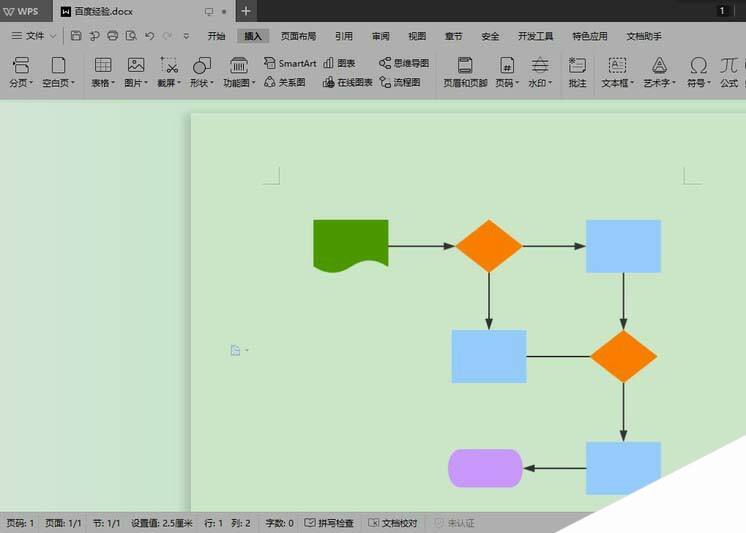Screen dimensions: 746x533
Task: Select the purple rounded terminator shape
Action: 485,468
